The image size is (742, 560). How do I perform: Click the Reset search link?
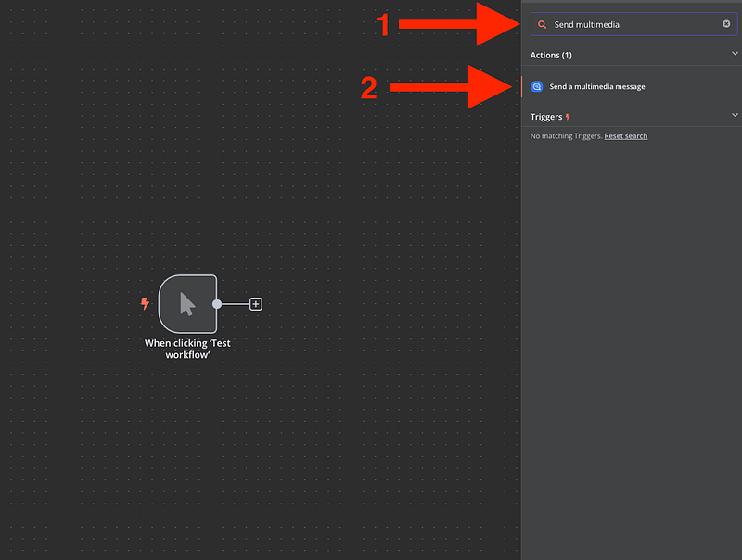coord(626,136)
